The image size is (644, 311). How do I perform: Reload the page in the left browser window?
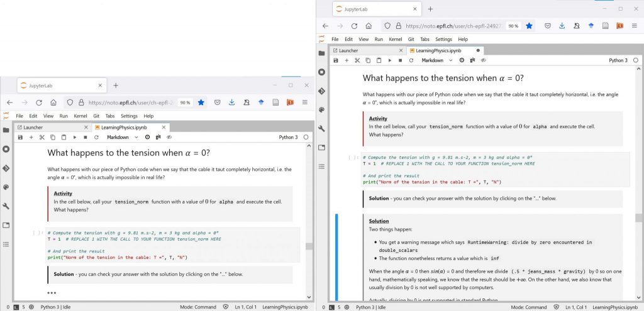coord(38,102)
